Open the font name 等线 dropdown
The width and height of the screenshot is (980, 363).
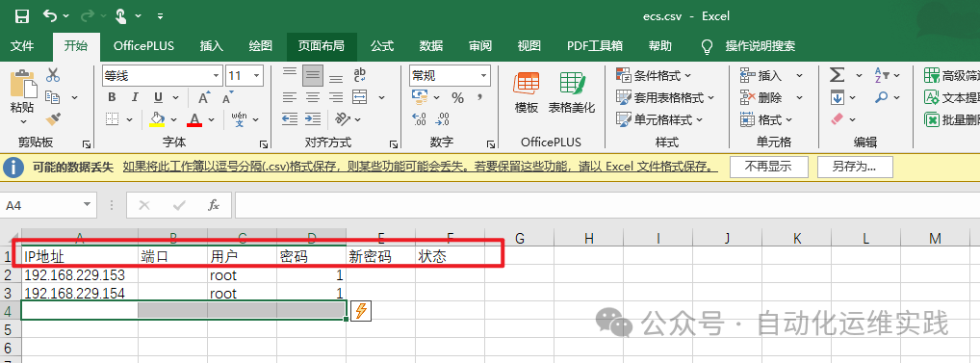coord(217,76)
